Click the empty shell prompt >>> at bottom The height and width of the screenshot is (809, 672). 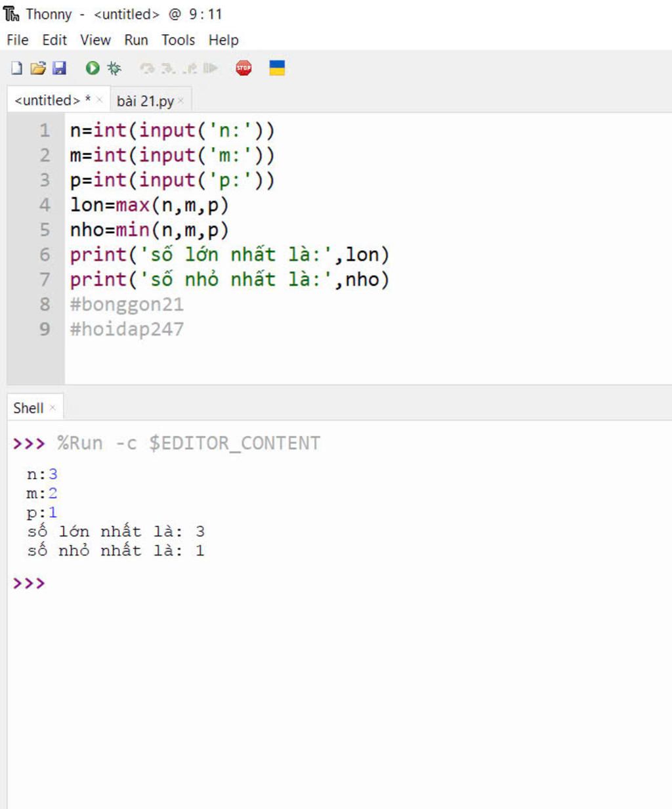click(x=29, y=583)
